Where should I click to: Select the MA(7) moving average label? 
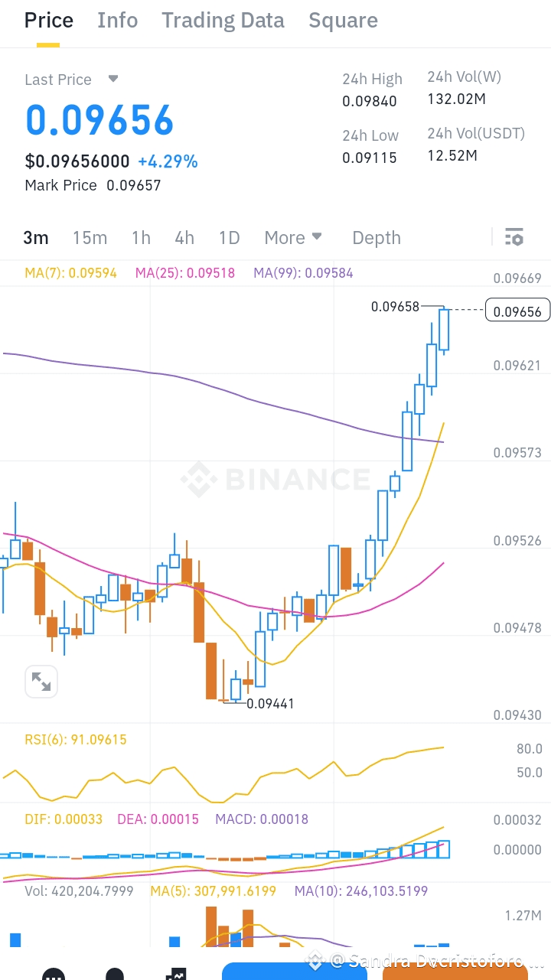tap(70, 272)
